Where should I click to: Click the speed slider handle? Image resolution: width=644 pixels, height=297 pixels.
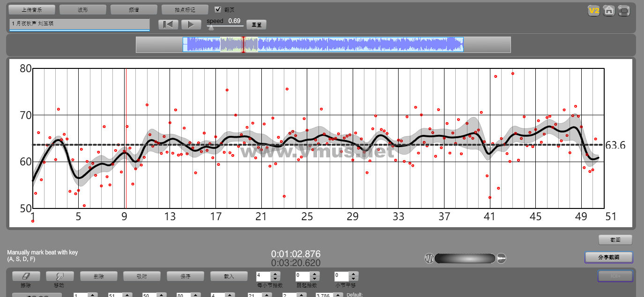(211, 27)
